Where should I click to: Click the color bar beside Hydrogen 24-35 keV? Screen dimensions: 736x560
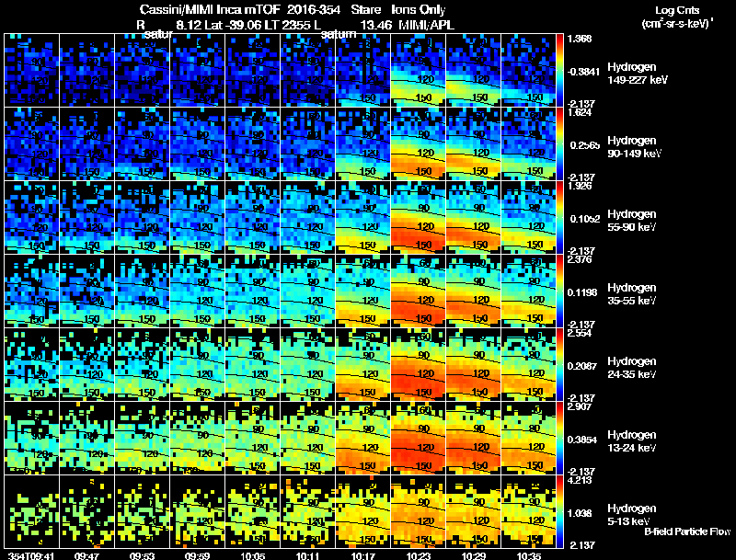pos(559,364)
